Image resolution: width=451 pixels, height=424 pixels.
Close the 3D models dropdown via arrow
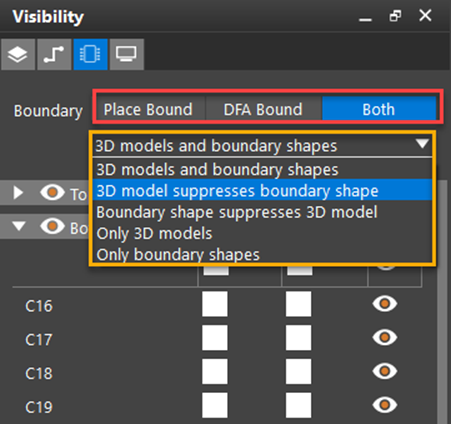tap(422, 144)
